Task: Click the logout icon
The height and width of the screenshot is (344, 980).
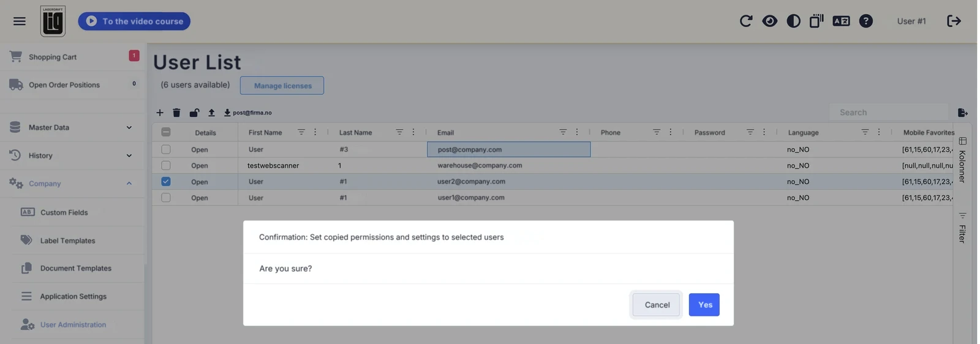Action: (x=954, y=21)
